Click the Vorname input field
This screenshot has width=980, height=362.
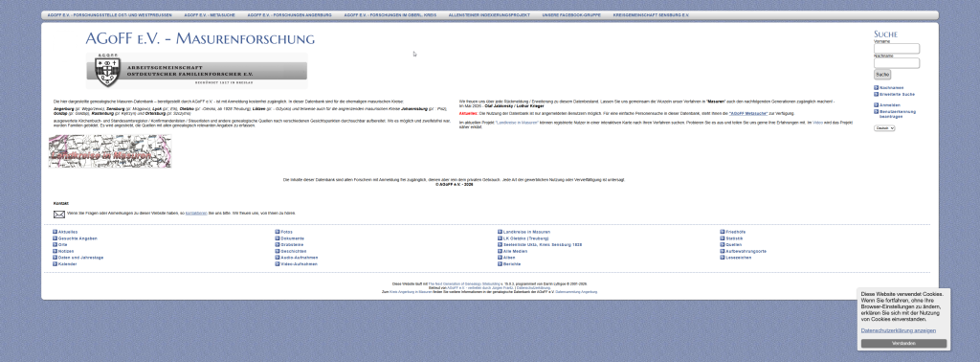coord(896,49)
